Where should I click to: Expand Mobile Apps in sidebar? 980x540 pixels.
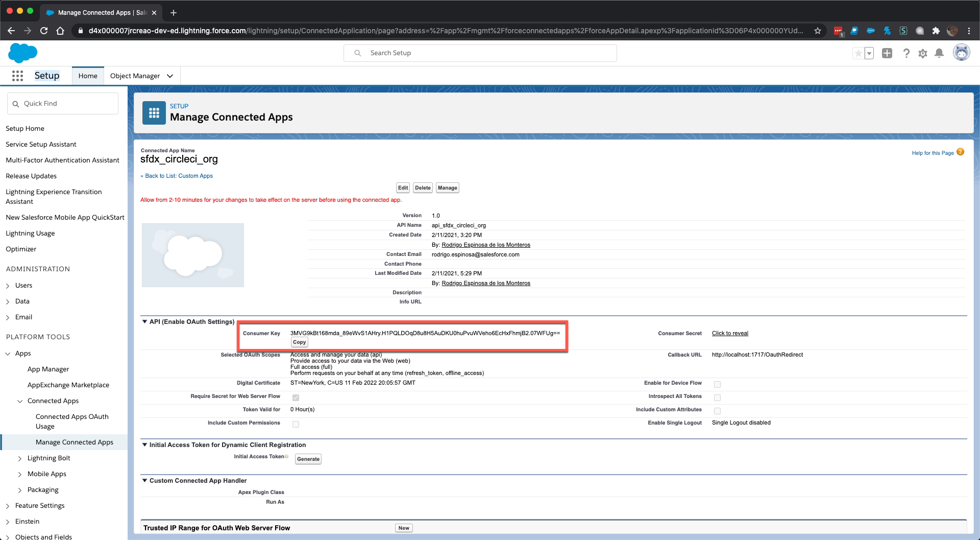coord(20,474)
